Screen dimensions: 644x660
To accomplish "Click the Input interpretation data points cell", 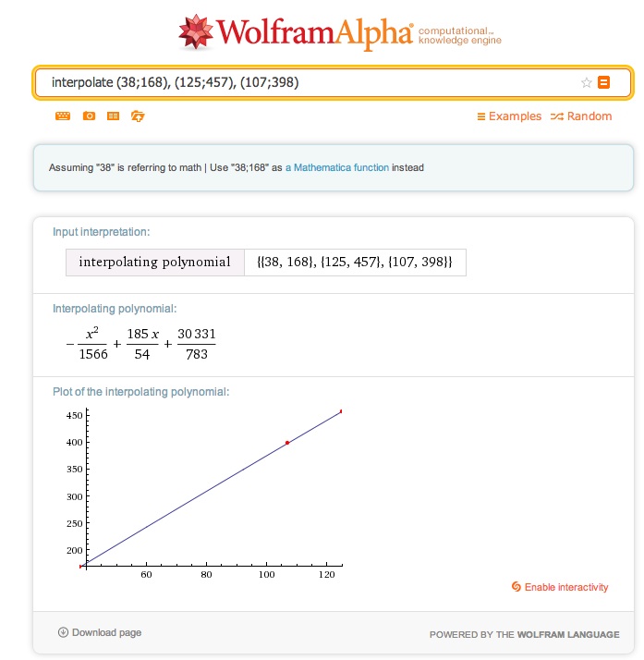I will tap(355, 263).
